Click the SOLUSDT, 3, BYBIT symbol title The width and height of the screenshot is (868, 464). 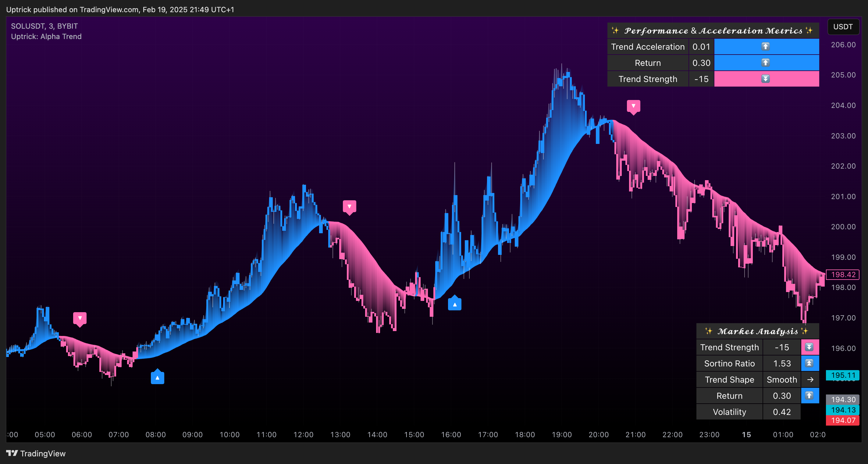click(x=44, y=26)
